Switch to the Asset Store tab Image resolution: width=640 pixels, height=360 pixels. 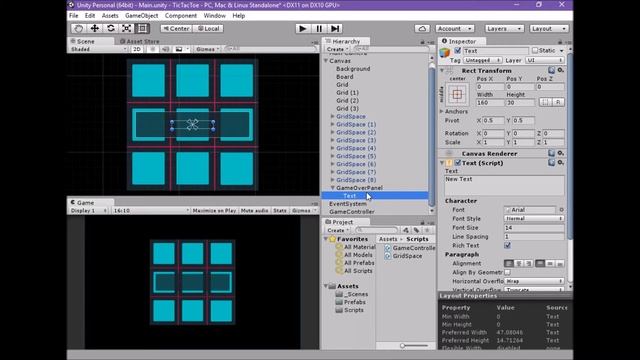(x=140, y=41)
